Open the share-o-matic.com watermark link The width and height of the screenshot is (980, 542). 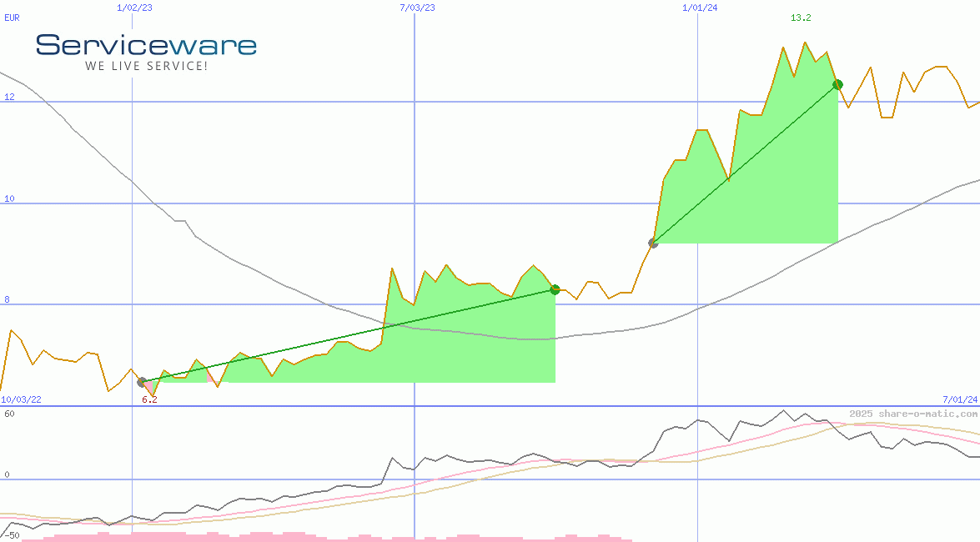point(913,414)
